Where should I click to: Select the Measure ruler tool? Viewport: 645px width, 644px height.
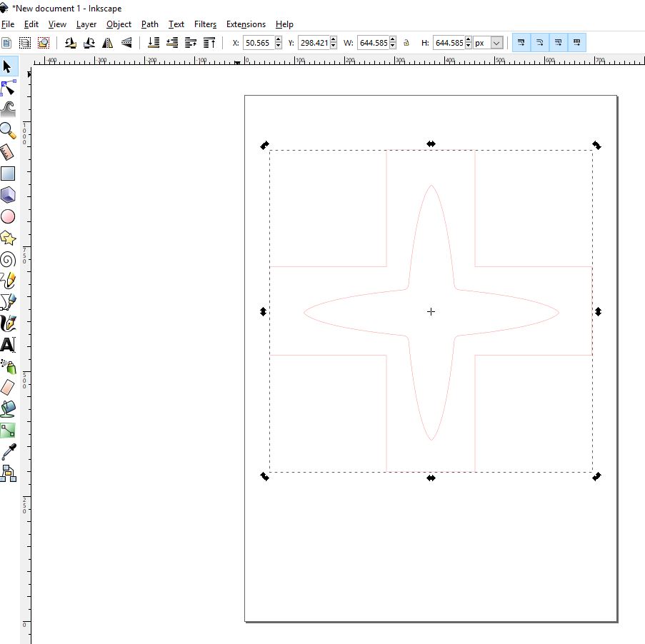[x=8, y=152]
